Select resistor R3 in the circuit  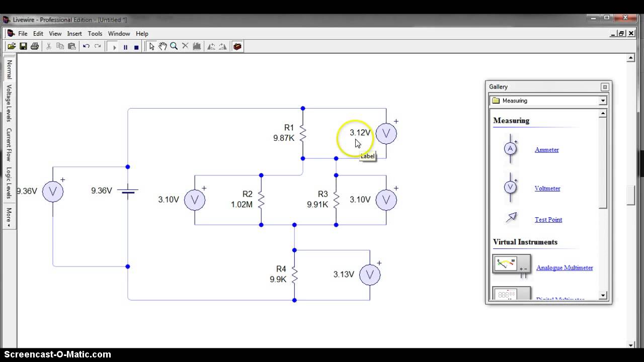[336, 200]
